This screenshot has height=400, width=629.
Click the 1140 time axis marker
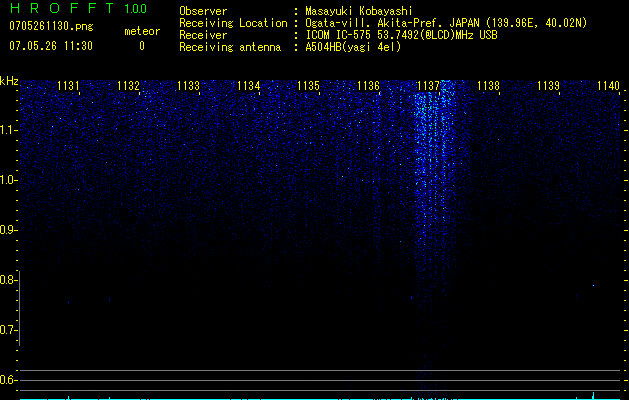tap(609, 86)
